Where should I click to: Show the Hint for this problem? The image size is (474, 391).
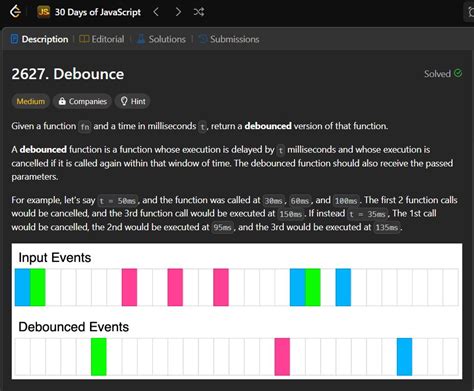click(133, 101)
